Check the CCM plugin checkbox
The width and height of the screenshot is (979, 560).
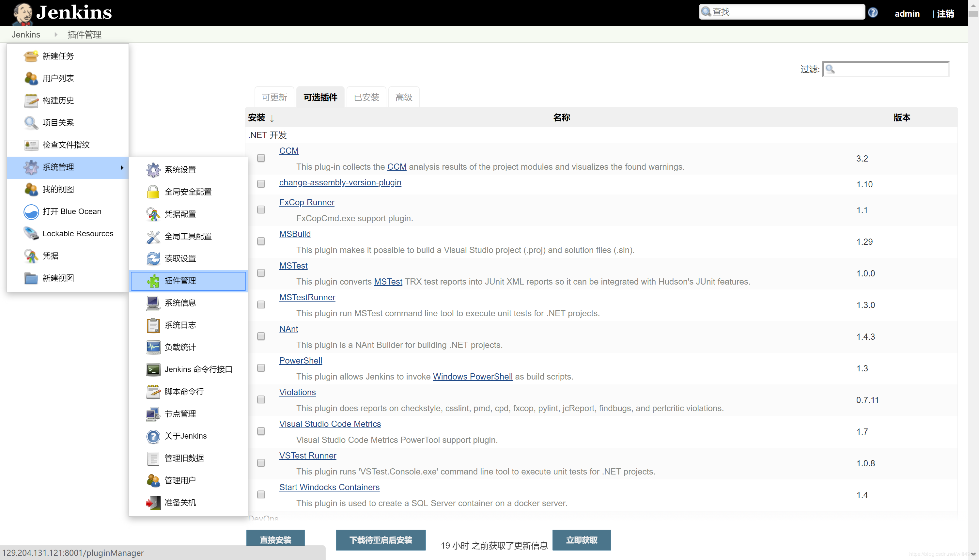[x=261, y=158]
